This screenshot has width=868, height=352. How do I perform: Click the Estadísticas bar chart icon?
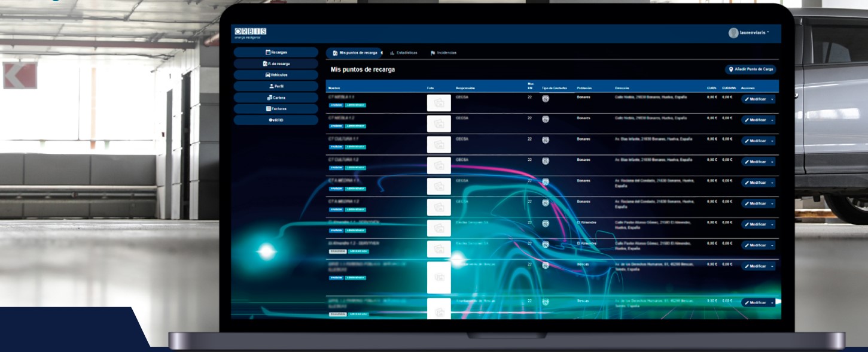392,53
